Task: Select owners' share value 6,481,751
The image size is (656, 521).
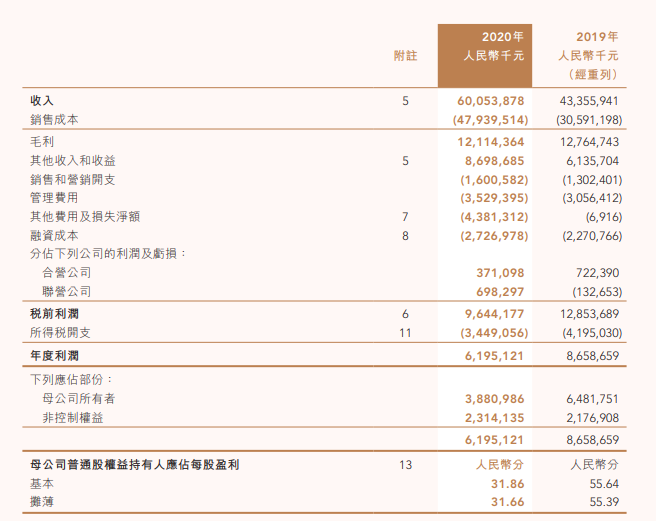Action: (593, 399)
